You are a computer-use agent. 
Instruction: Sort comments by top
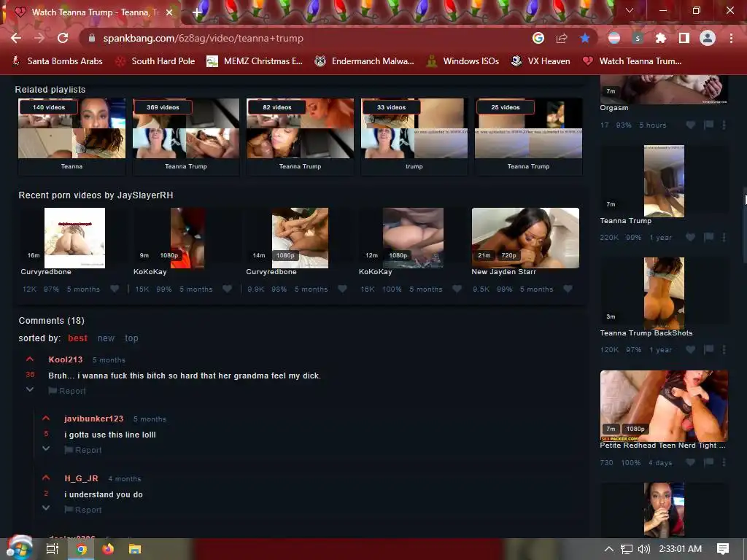point(131,338)
